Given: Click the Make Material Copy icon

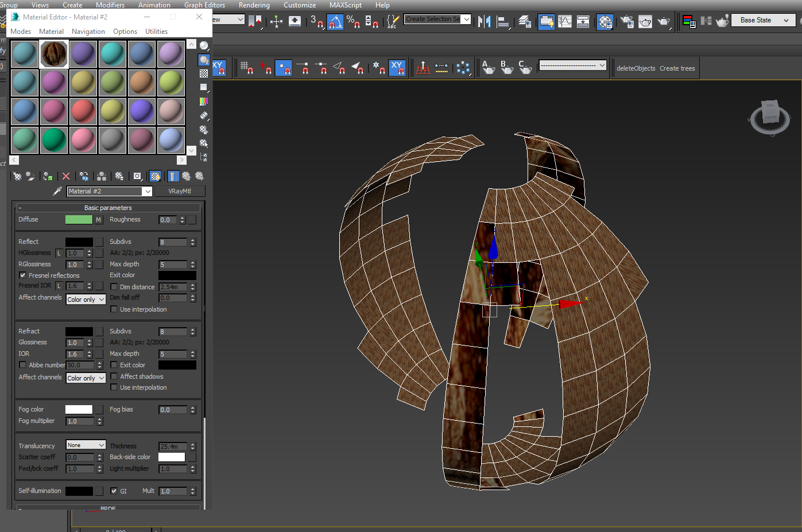Looking at the screenshot, I should [84, 176].
